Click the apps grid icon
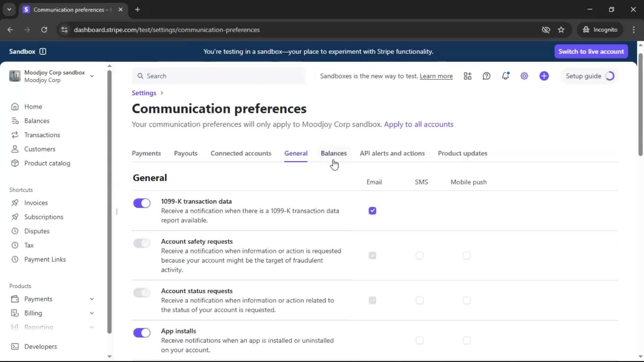644x362 pixels. [x=468, y=76]
